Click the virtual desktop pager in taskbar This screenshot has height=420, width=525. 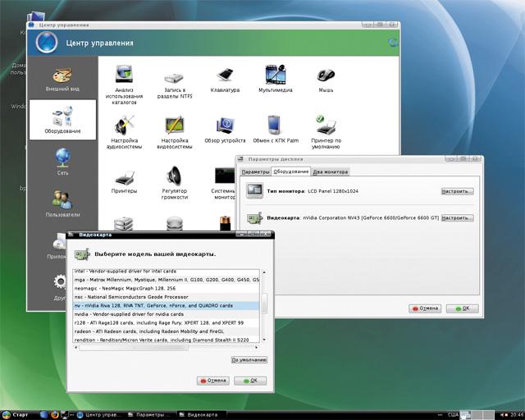coord(477,414)
